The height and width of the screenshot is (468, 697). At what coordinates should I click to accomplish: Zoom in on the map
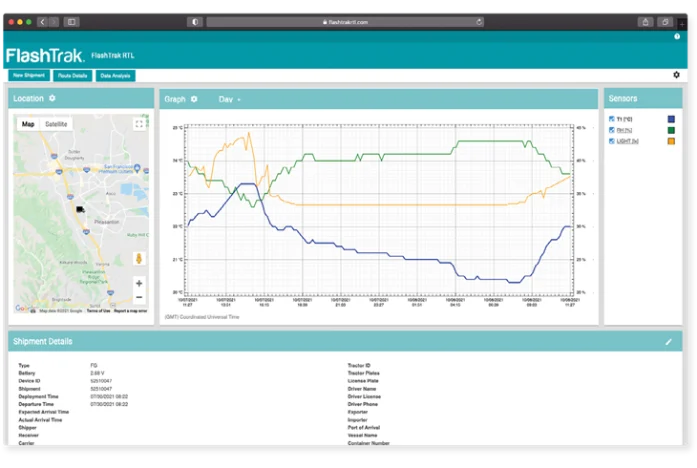point(139,283)
